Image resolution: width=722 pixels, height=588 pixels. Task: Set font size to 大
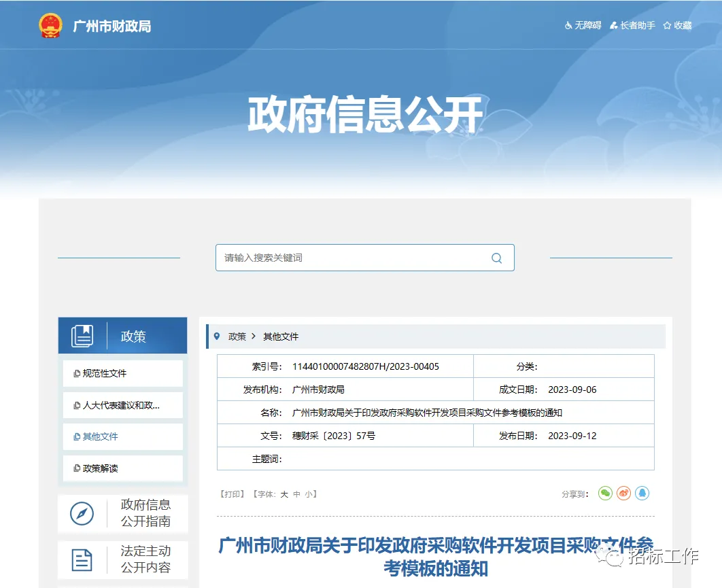coord(284,494)
